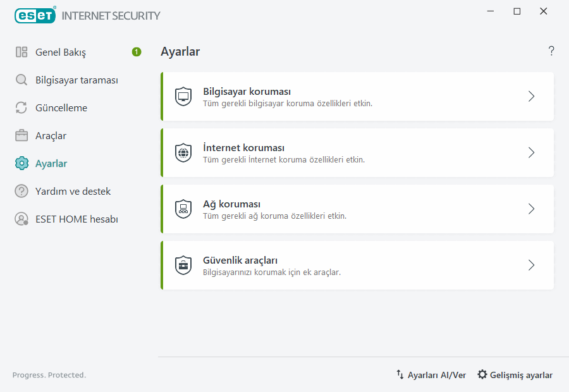Click the Bilgisayar koruması monitor icon

pos(183,96)
